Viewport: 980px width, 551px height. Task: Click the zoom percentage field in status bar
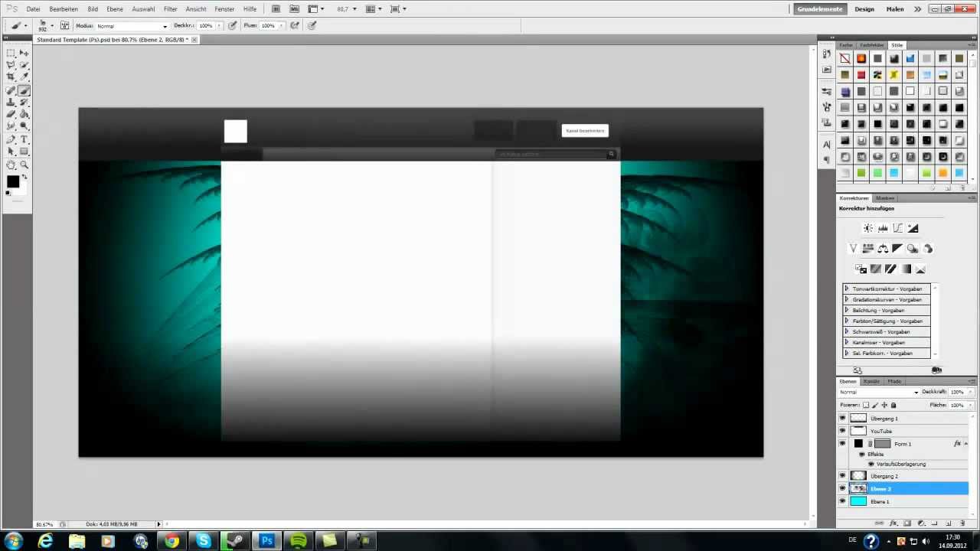coord(44,524)
